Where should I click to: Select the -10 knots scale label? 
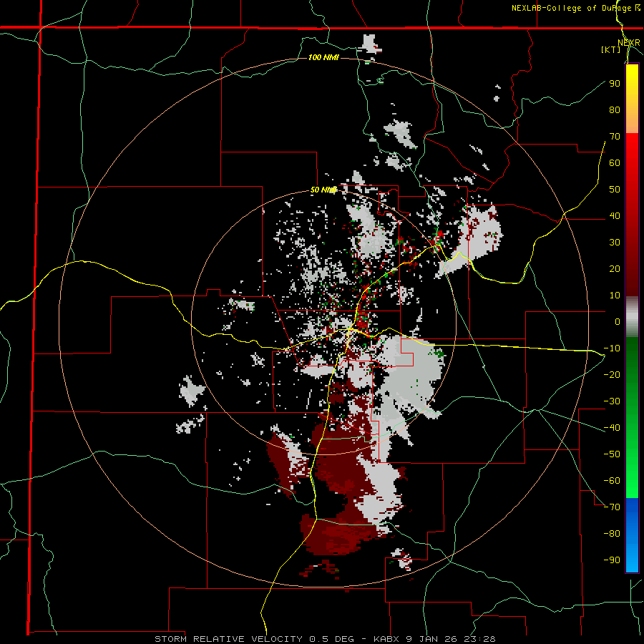pos(612,348)
